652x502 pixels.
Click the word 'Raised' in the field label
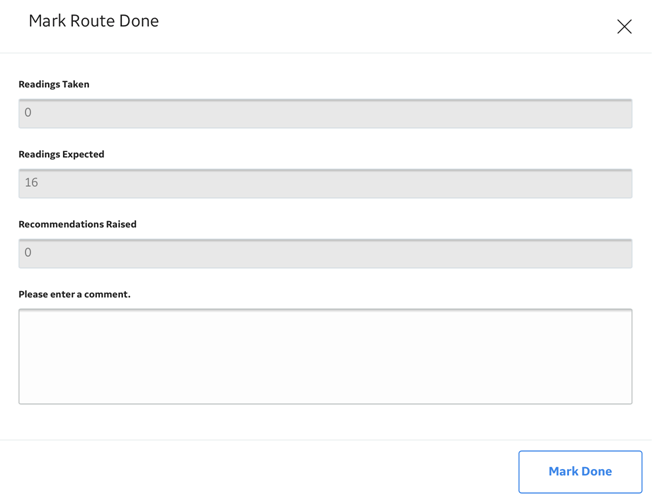click(x=121, y=224)
